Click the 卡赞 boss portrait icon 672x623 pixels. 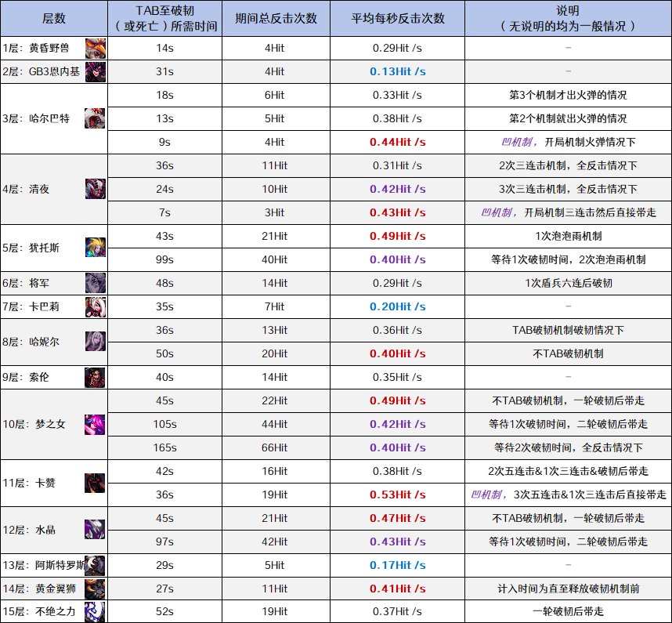click(96, 483)
